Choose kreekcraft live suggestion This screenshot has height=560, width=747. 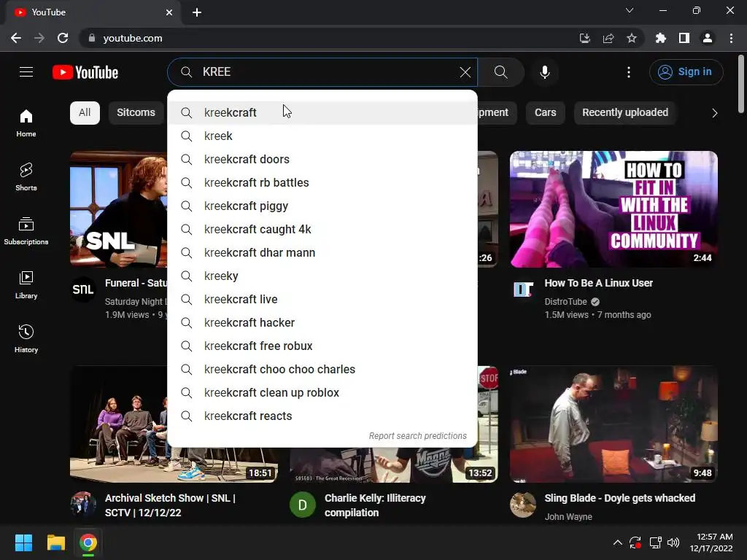322,300
